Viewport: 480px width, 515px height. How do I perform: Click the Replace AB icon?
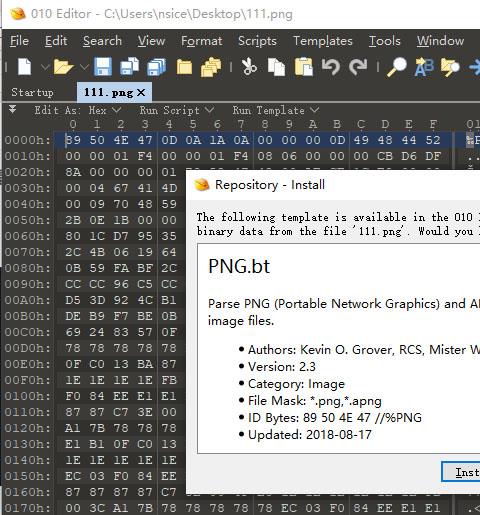pyautogui.click(x=424, y=67)
